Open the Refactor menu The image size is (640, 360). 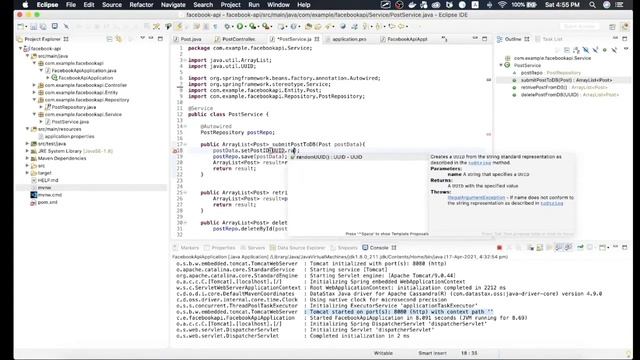[141, 5]
